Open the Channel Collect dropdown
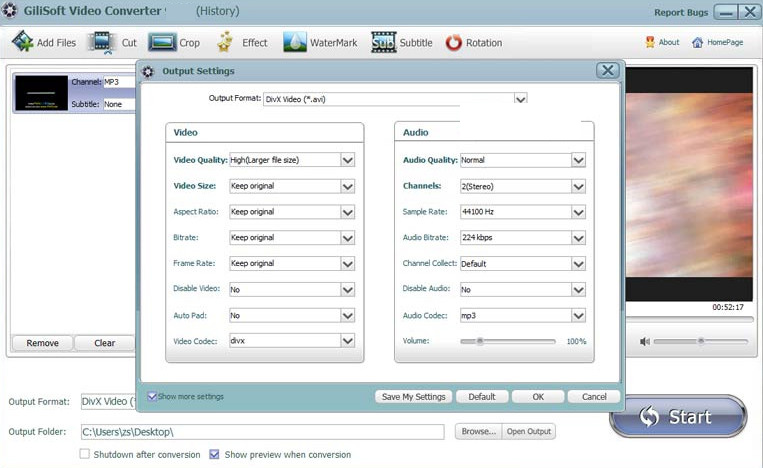The width and height of the screenshot is (763, 468). [x=578, y=264]
